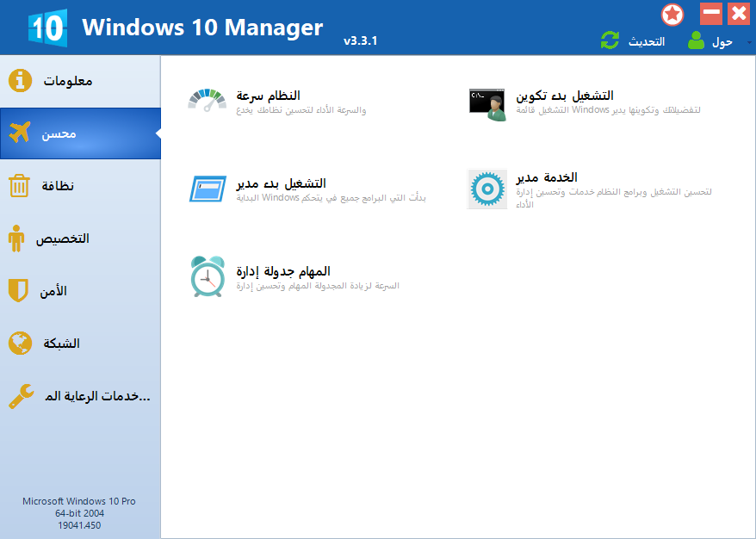This screenshot has height=539, width=756.
Task: Open the خدمات الرعاية tab
Action: (80, 396)
